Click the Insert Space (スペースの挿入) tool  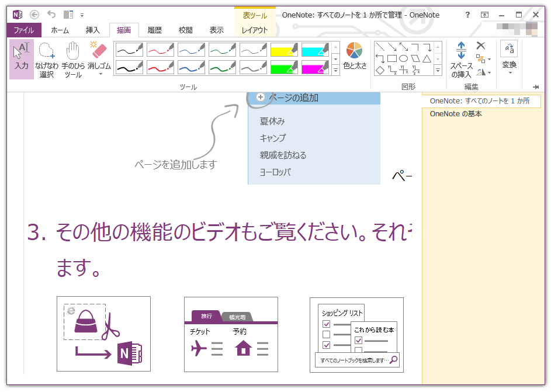coord(461,58)
